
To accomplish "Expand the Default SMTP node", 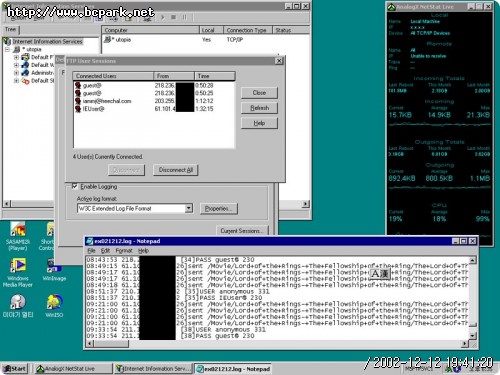I will coord(16,81).
